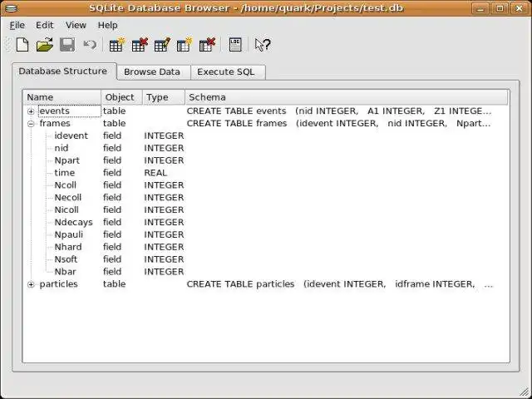Click the Delete Index icon
This screenshot has height=399, width=532.
tap(207, 45)
